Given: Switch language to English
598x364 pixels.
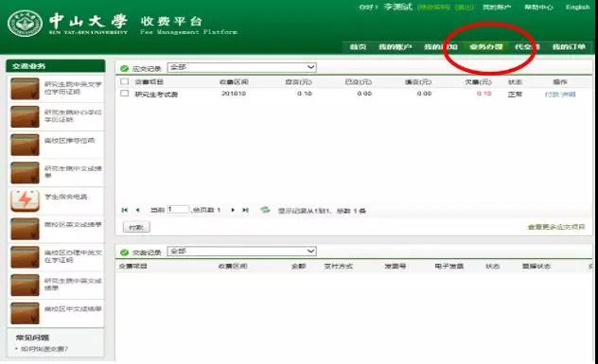Looking at the screenshot, I should pos(577,8).
